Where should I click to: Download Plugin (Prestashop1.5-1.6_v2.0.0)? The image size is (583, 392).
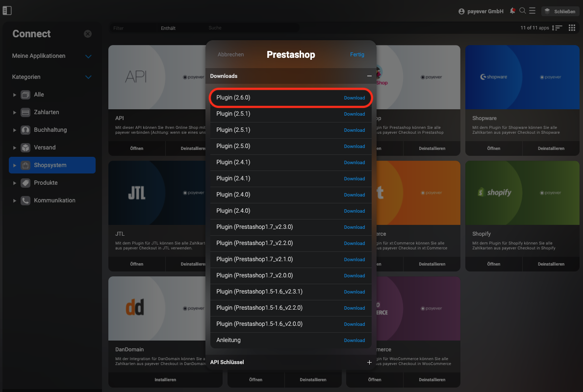click(355, 324)
